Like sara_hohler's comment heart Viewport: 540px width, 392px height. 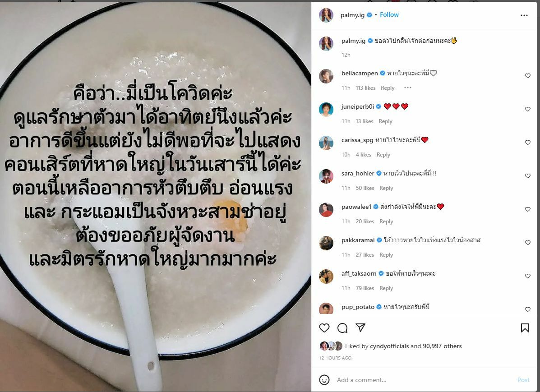click(528, 176)
